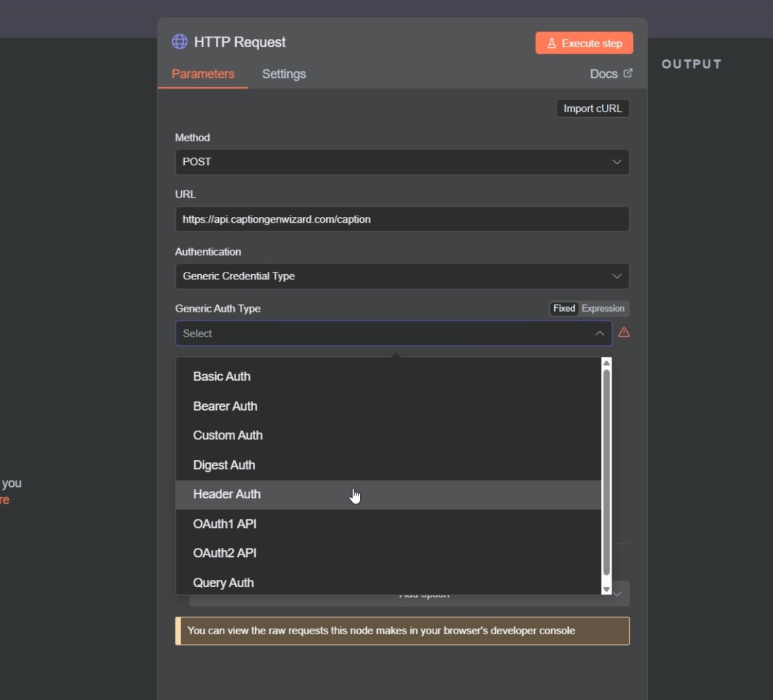Screen dimensions: 773x700
Task: Switch to the Settings tab
Action: click(283, 74)
